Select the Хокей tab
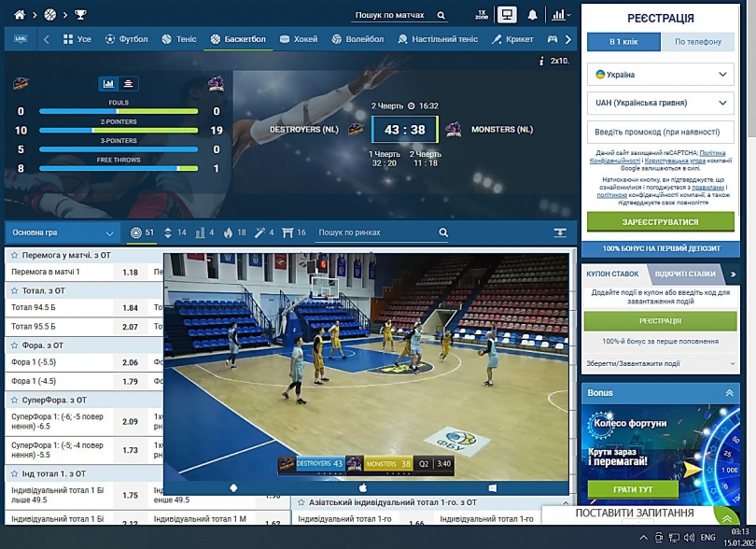 [x=299, y=39]
